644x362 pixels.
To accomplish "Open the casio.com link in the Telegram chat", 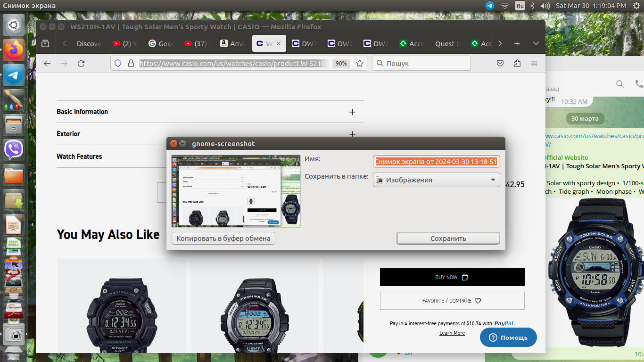I will [594, 140].
